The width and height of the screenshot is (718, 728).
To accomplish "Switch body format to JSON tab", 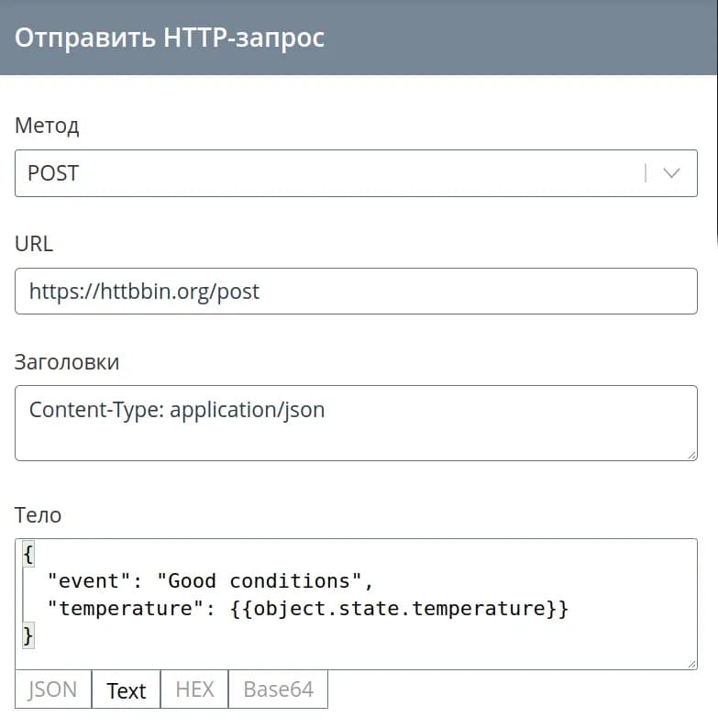I will (52, 689).
